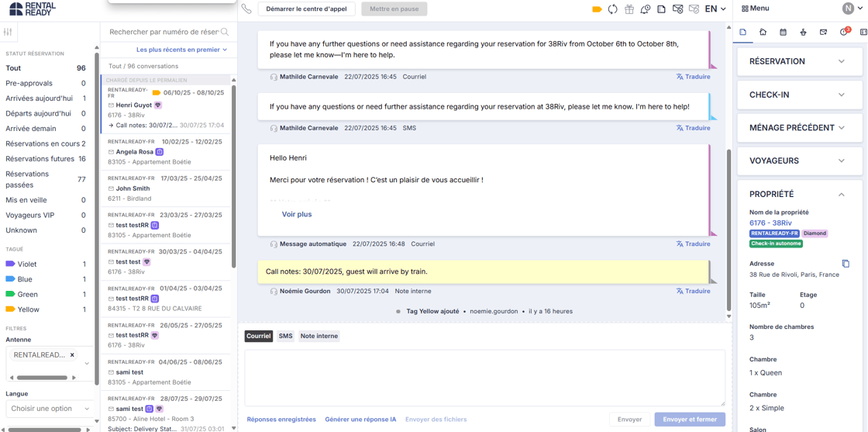This screenshot has height=432, width=868.
Task: Click the yellow tag icon in top toolbar
Action: [x=597, y=9]
